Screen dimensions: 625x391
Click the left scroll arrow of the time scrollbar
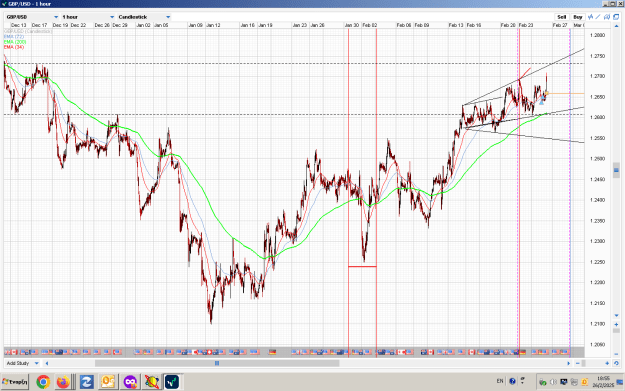[47, 363]
